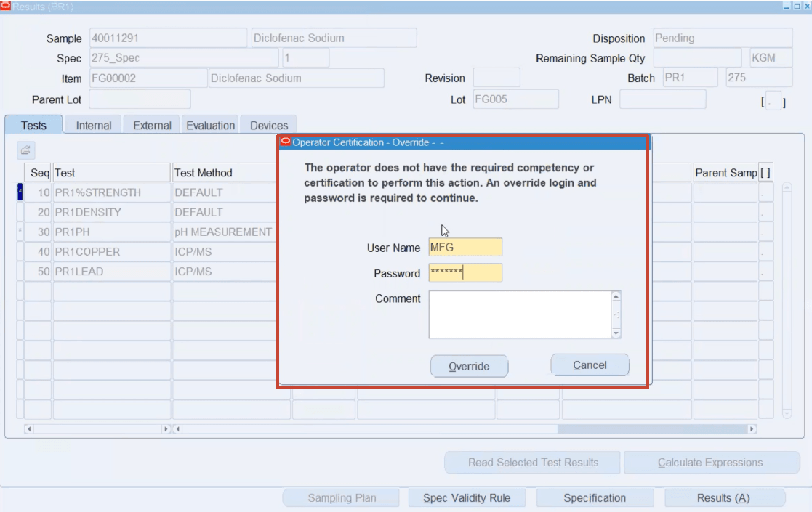Click the vertical scrollbar up arrow of the table
812x512 pixels.
pos(787,187)
